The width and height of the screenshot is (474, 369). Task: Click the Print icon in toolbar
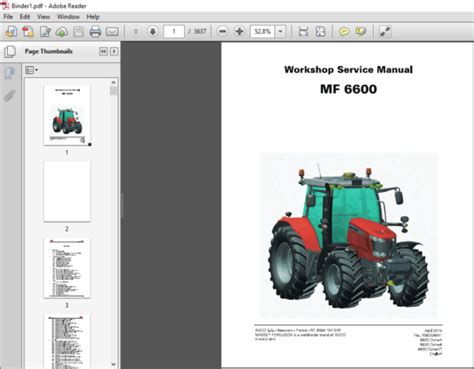(95, 32)
